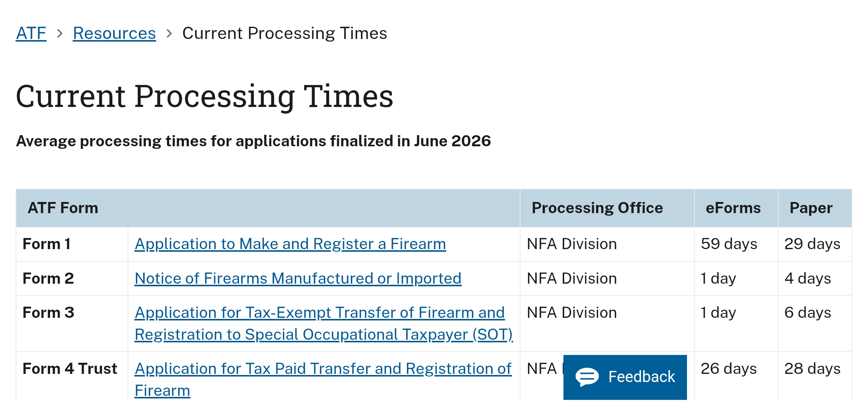Screen dimensions: 868x401
Task: Click the eForms column header
Action: pyautogui.click(x=733, y=208)
